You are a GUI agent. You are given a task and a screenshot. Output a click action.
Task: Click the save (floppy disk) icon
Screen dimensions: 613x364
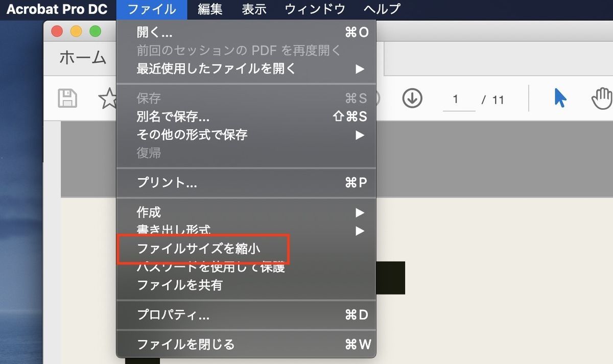tap(68, 98)
